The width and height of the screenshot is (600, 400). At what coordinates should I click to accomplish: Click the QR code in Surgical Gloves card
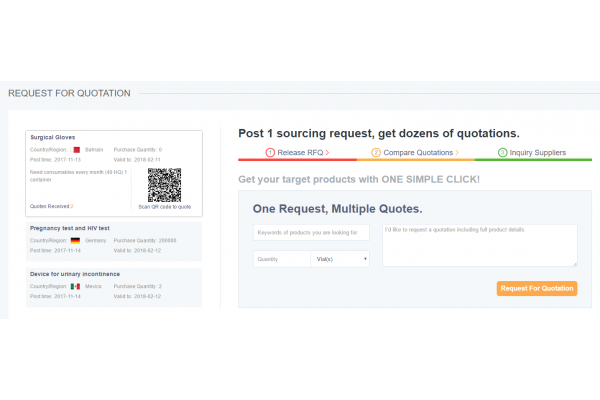163,185
